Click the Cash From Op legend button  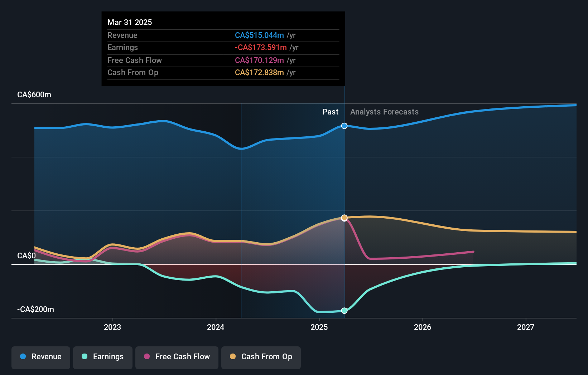pyautogui.click(x=261, y=357)
